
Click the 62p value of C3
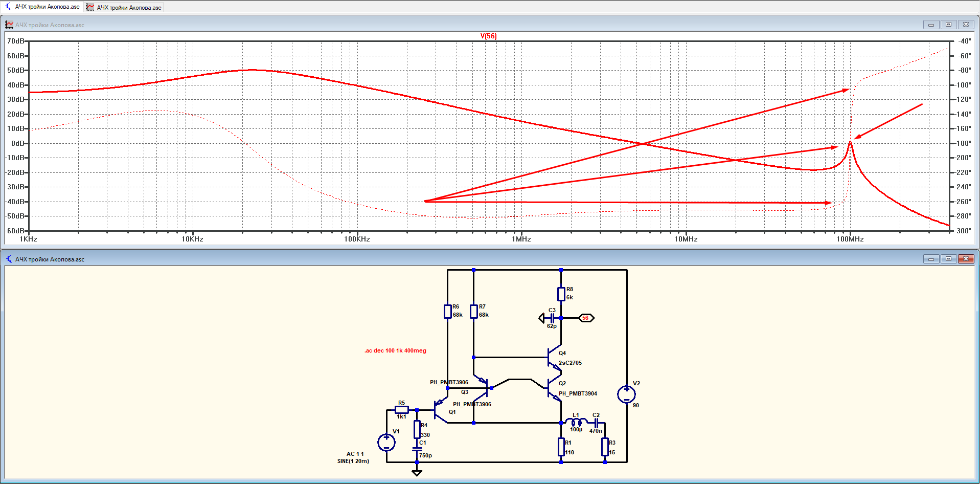click(552, 326)
